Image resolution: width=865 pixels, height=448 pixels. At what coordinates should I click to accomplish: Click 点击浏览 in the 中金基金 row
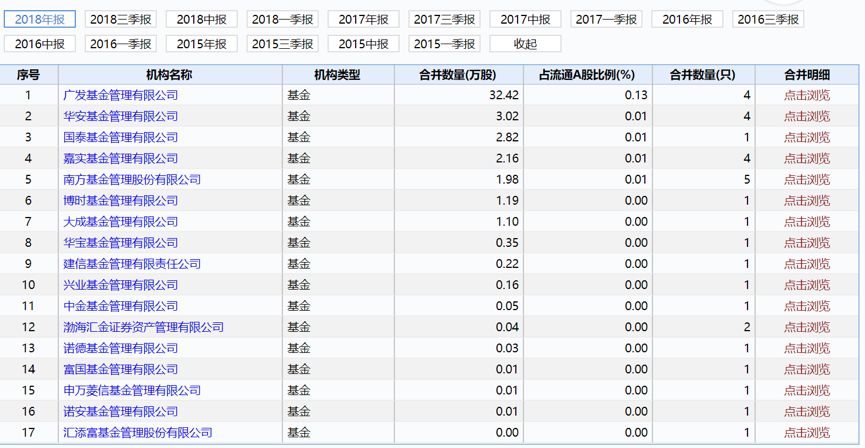pos(807,306)
